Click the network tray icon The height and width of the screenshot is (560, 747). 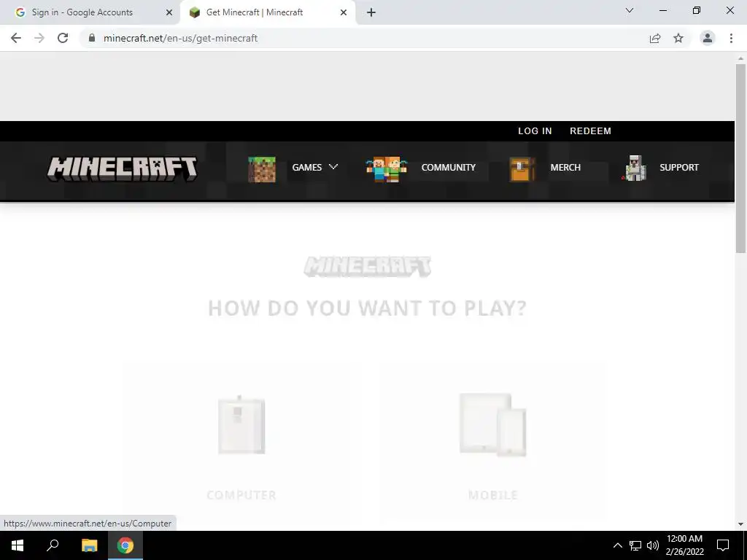635,545
